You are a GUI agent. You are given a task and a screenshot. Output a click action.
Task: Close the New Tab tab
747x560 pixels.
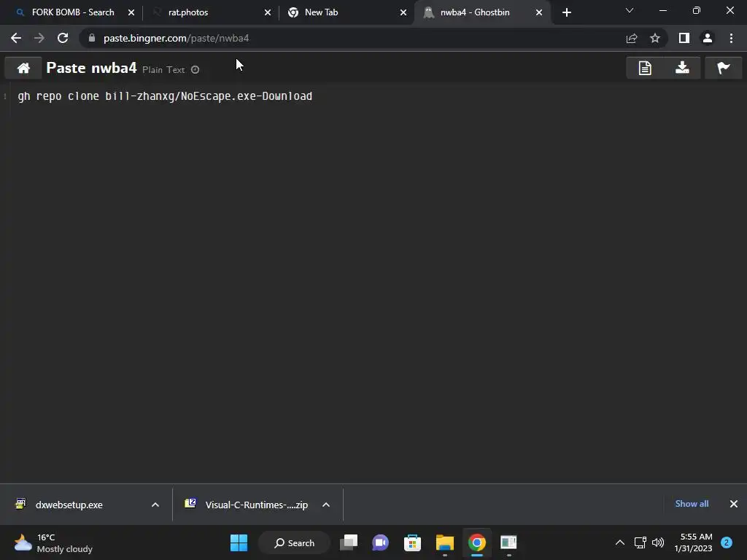pos(403,12)
